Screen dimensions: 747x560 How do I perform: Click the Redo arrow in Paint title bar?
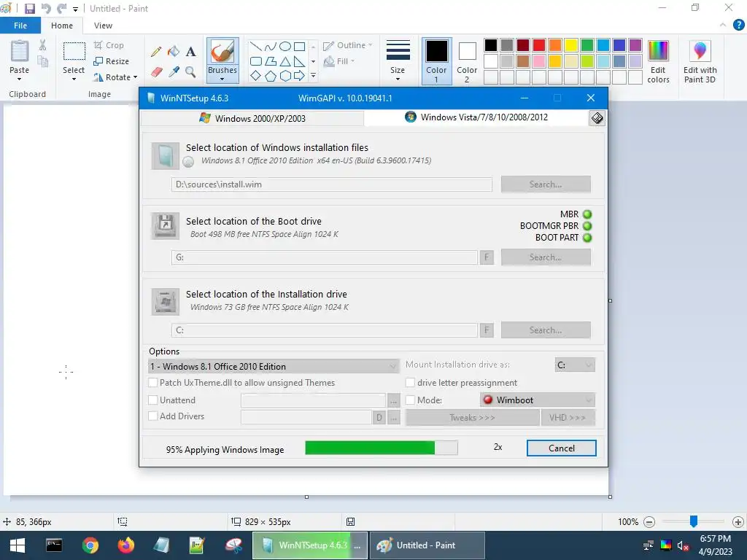61,9
